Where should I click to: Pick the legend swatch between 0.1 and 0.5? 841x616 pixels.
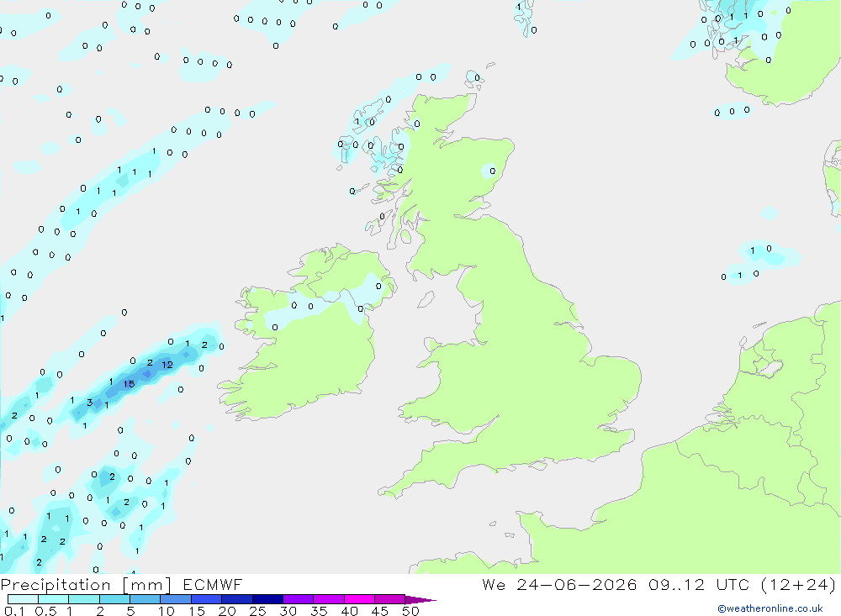click(x=23, y=599)
